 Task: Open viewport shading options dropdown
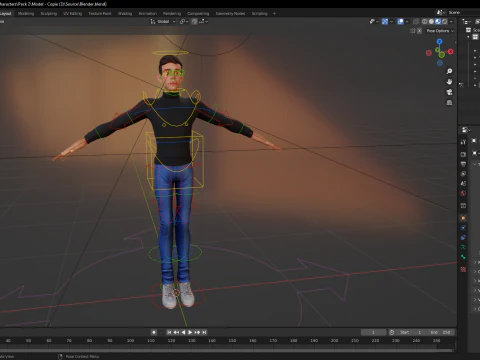[x=451, y=22]
